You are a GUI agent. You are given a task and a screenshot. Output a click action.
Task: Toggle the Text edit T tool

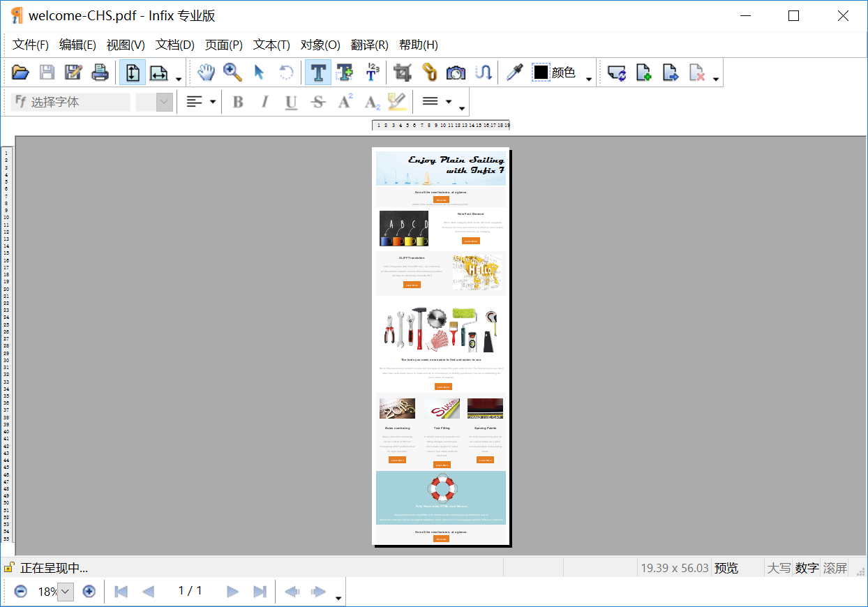click(318, 73)
